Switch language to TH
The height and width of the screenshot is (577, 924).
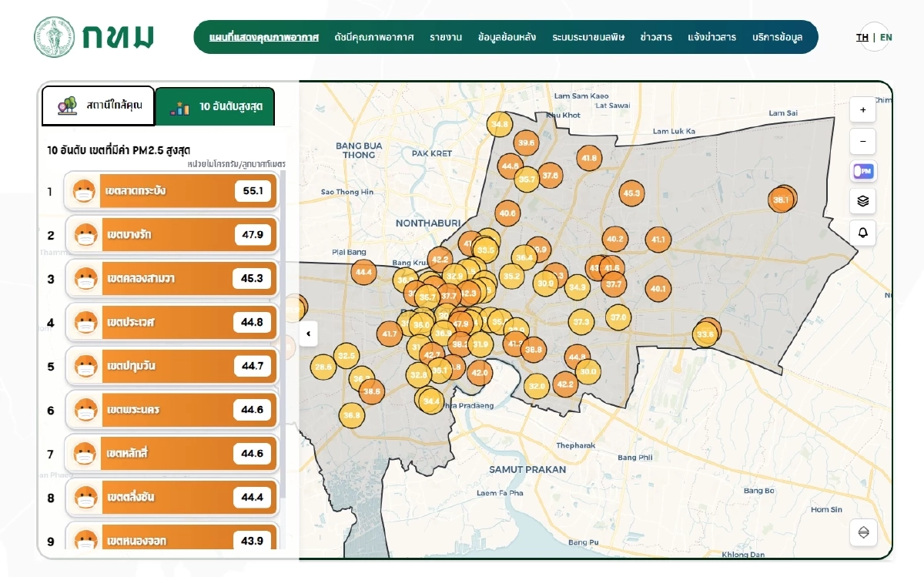point(862,37)
